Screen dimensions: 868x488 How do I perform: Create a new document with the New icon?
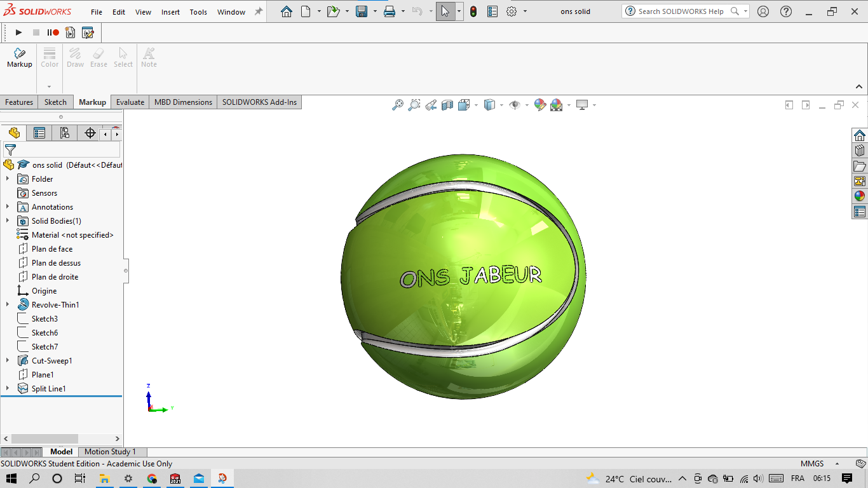click(x=306, y=11)
